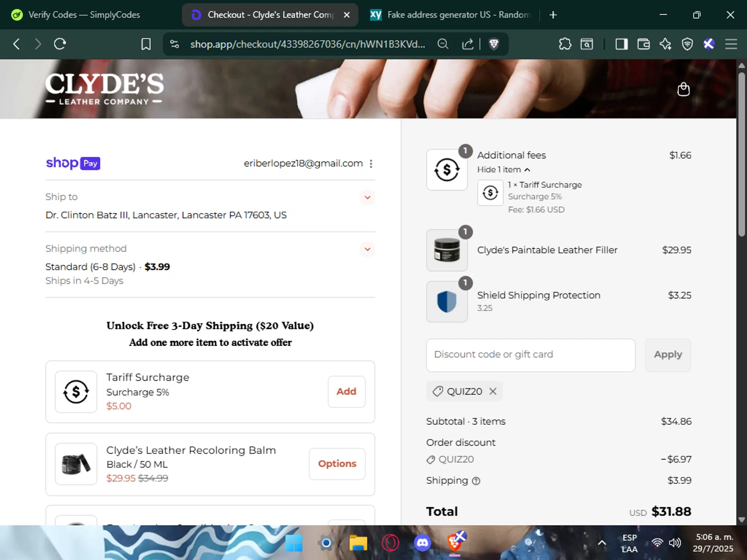747x560 pixels.
Task: Open Options for Leather Recoloring Balm
Action: [337, 464]
